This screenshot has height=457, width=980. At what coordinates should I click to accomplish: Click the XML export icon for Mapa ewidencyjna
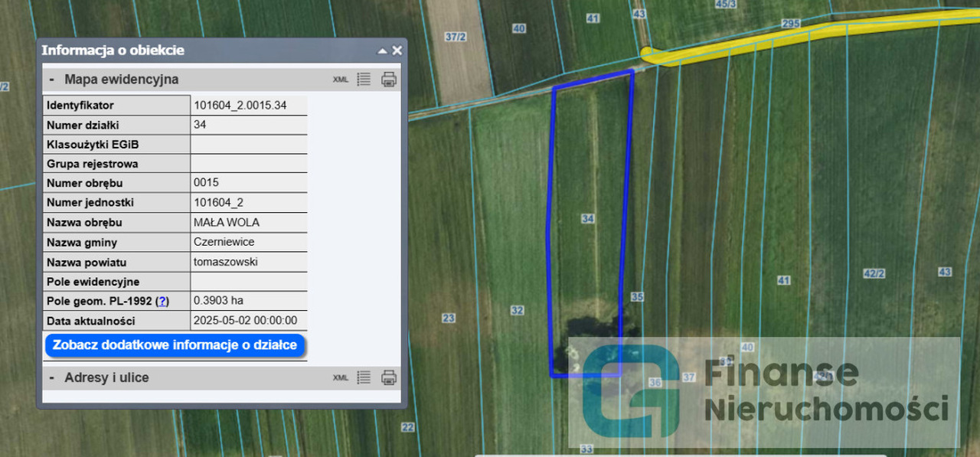tap(340, 80)
